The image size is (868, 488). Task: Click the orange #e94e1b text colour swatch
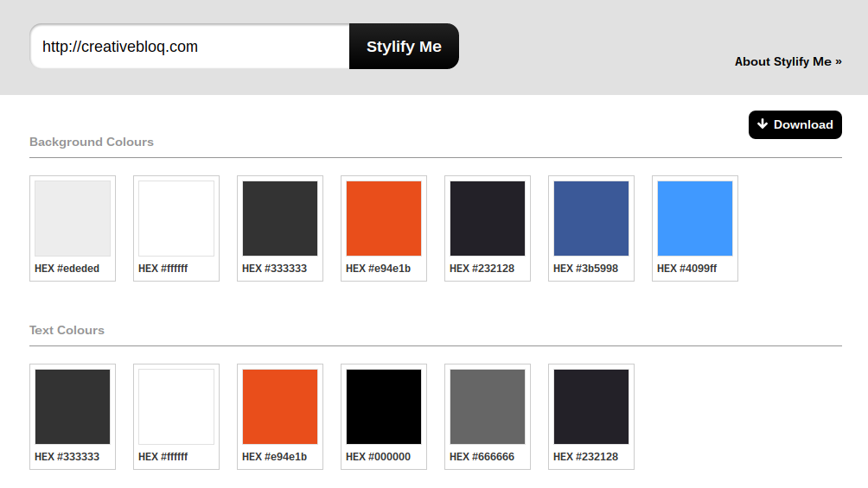280,407
